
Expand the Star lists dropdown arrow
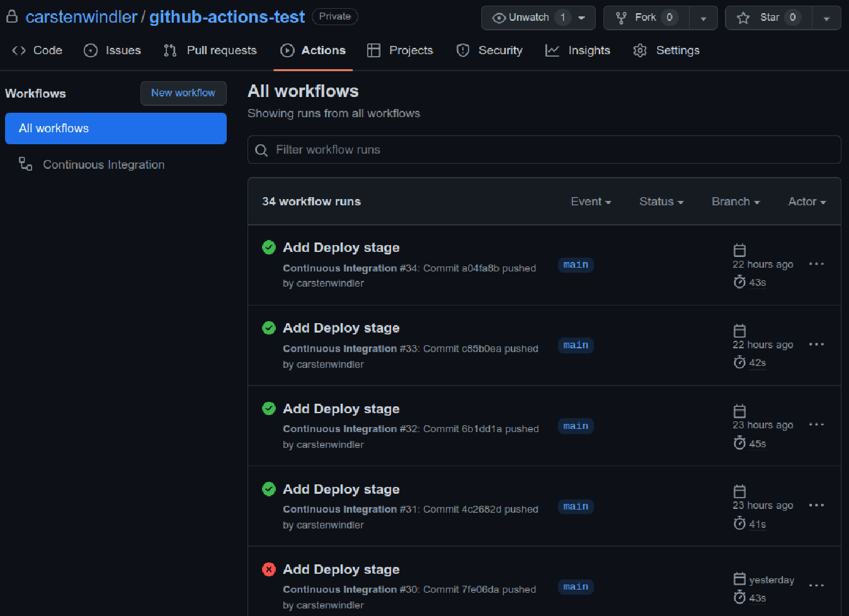click(x=826, y=18)
